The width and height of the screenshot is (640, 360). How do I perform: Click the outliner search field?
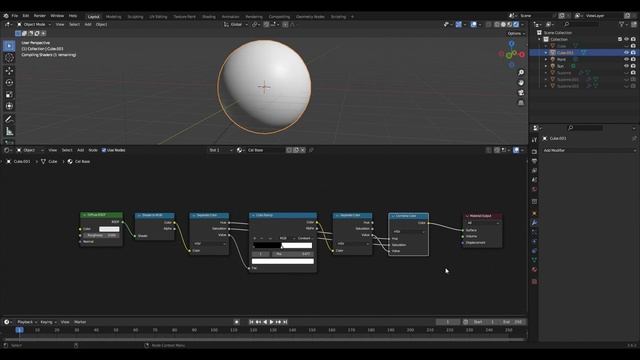coord(581,24)
